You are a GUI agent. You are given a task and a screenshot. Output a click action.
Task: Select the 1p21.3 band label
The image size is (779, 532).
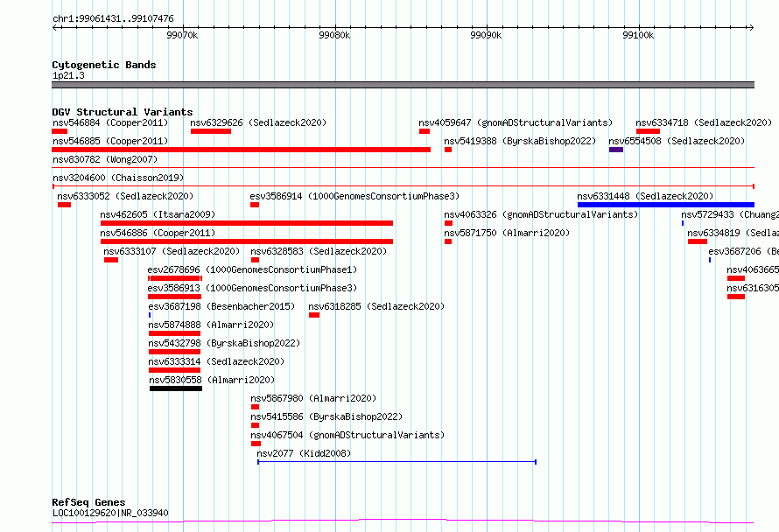pos(68,75)
